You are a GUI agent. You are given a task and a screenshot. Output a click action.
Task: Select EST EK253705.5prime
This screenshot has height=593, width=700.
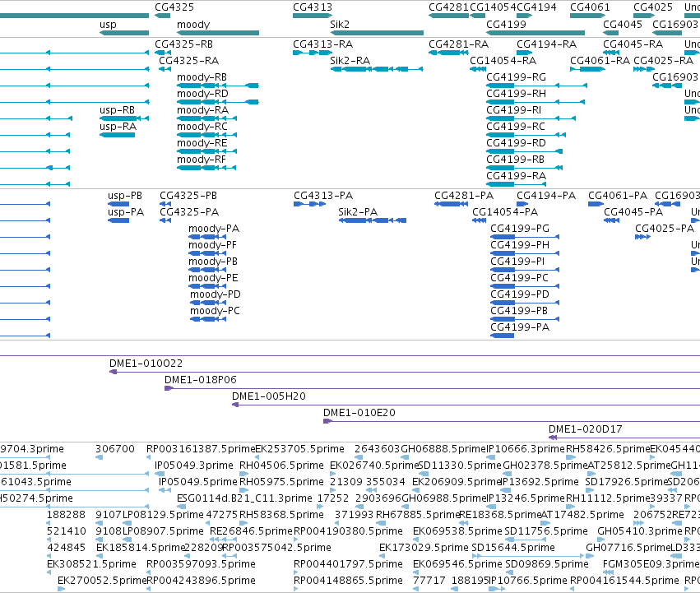(299, 449)
